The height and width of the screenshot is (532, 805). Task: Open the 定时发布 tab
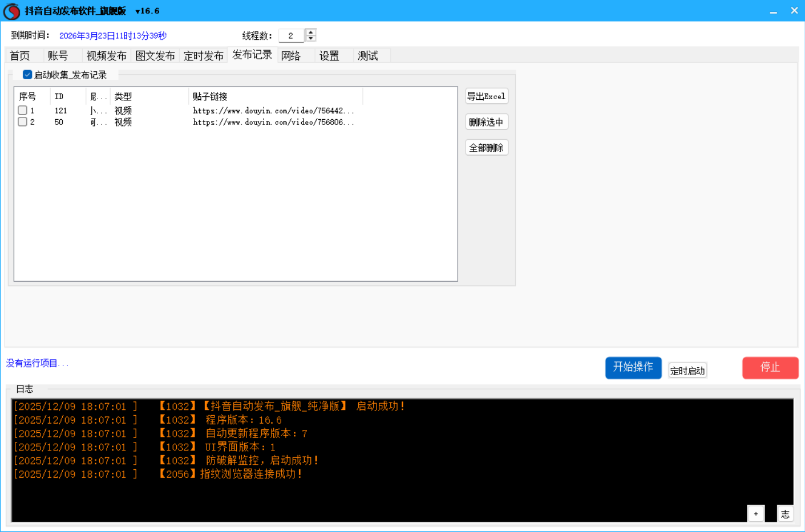click(x=203, y=56)
